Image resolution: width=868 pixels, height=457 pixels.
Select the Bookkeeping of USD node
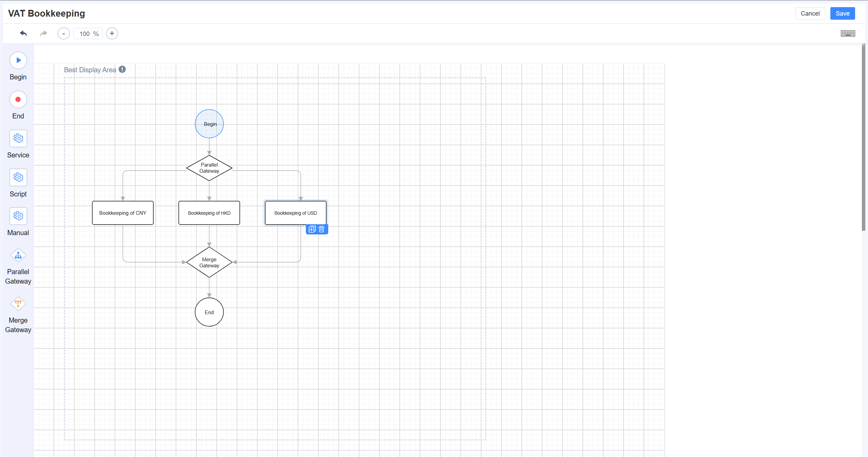click(296, 213)
